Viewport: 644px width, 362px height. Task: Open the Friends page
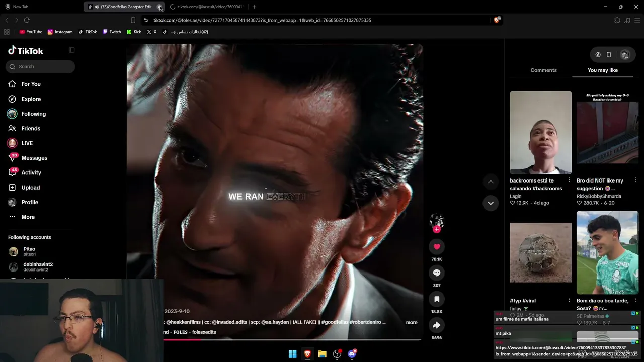pos(31,128)
